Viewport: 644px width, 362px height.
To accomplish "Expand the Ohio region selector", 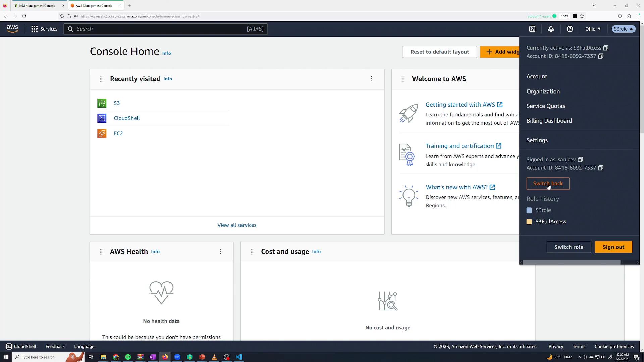I will click(593, 29).
